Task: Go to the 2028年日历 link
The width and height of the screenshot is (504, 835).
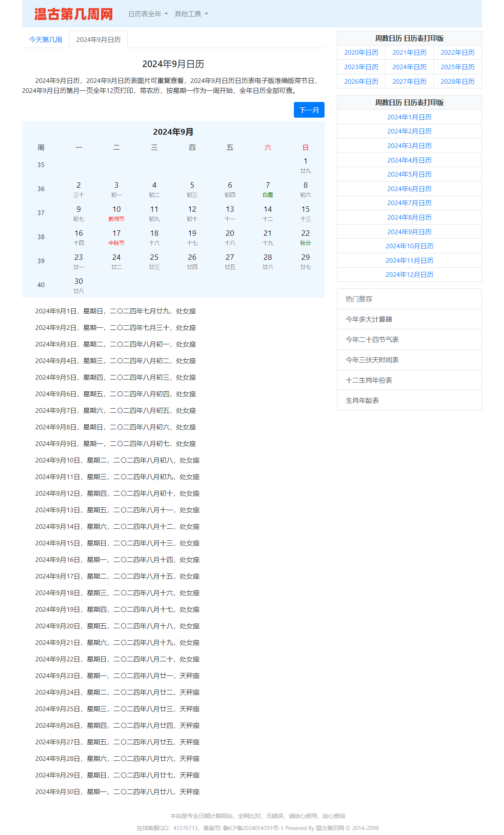Action: point(457,82)
